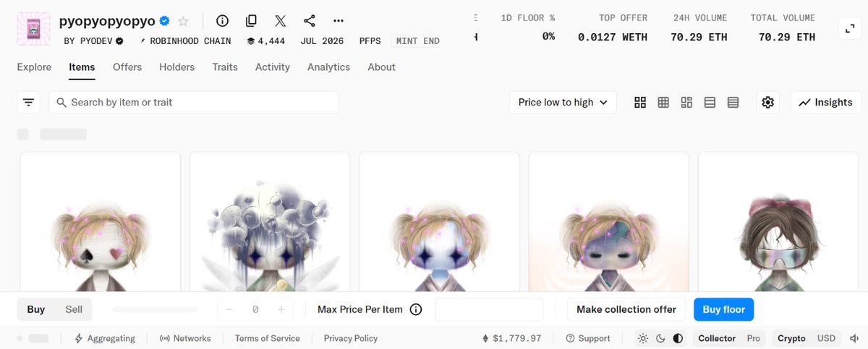Image resolution: width=868 pixels, height=349 pixels.
Task: Click the Max Price Per Item input
Action: [489, 309]
